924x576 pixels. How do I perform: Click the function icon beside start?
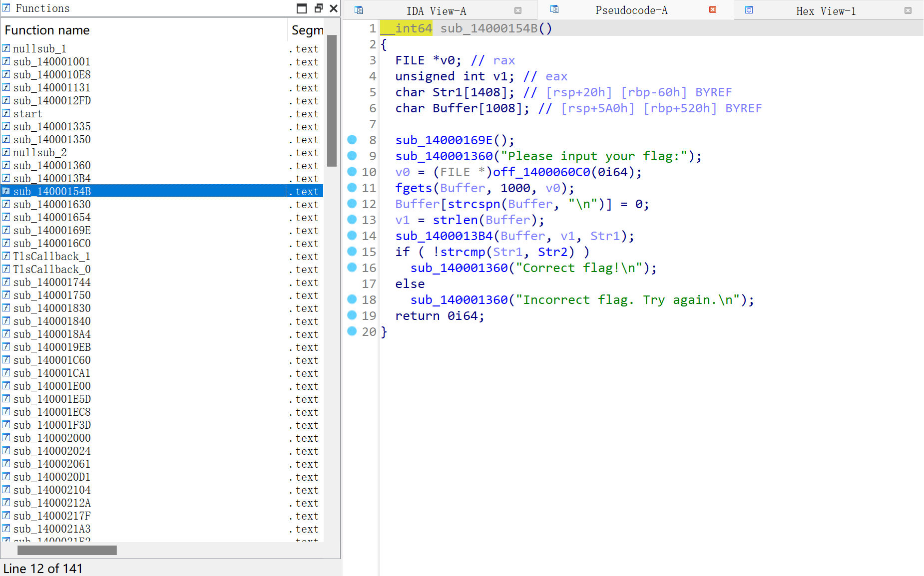[x=6, y=113]
